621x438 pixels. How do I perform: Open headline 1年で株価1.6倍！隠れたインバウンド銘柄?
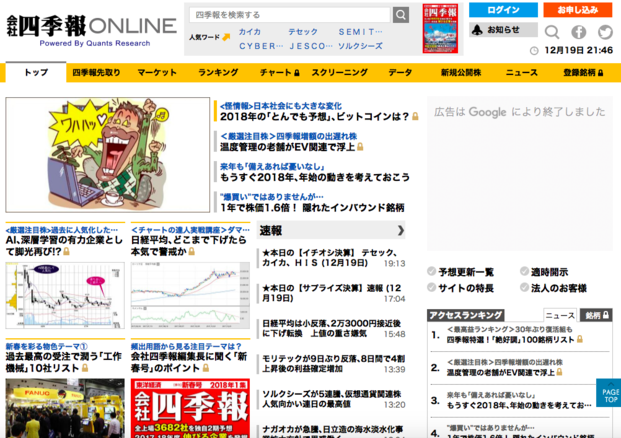[x=312, y=208]
